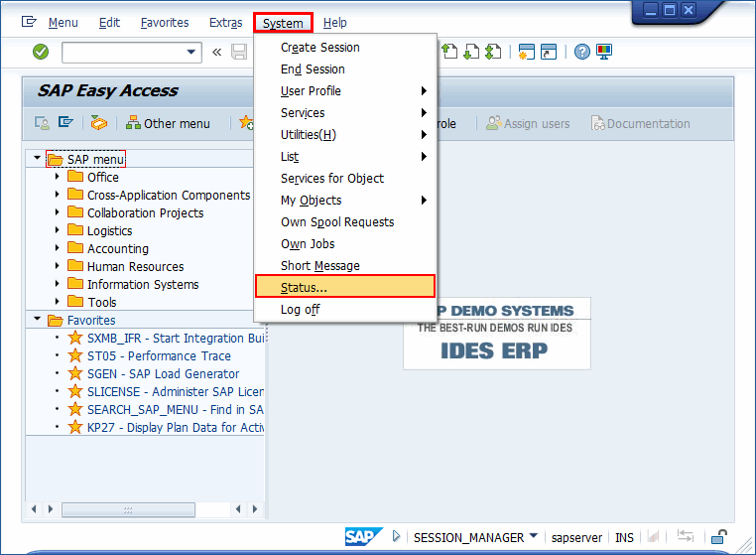
Task: Click the Assign users button
Action: click(x=528, y=123)
